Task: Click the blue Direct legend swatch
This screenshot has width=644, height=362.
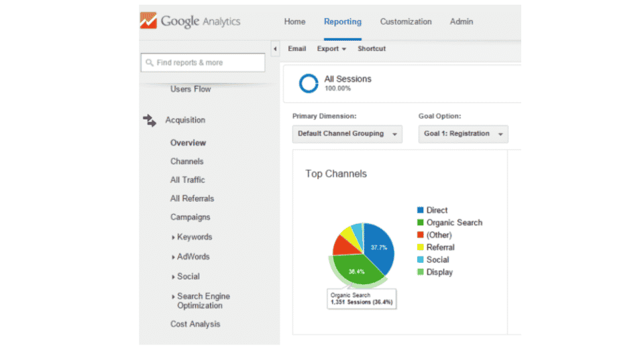Action: 421,210
